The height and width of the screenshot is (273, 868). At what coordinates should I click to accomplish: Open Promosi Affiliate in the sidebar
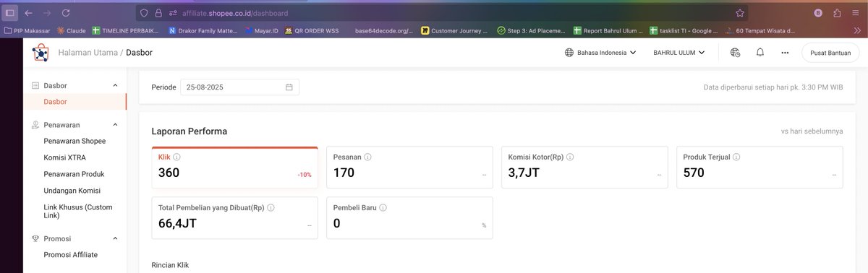(70, 255)
